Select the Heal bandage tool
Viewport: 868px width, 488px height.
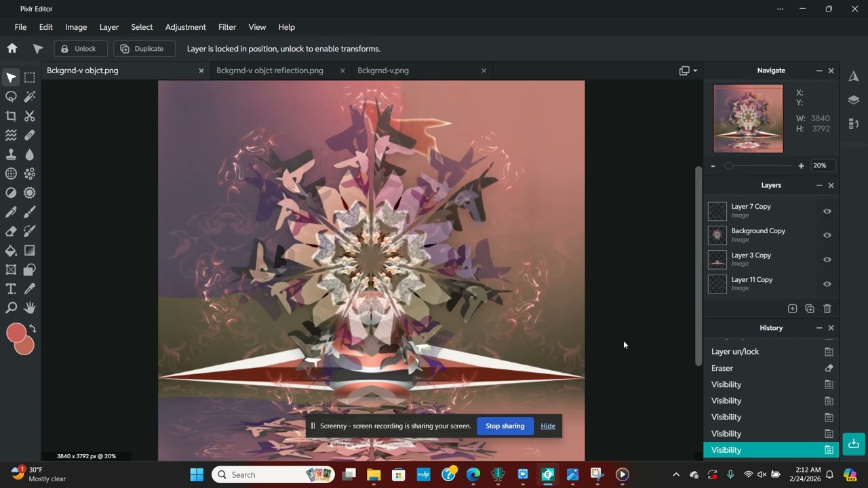tap(30, 136)
